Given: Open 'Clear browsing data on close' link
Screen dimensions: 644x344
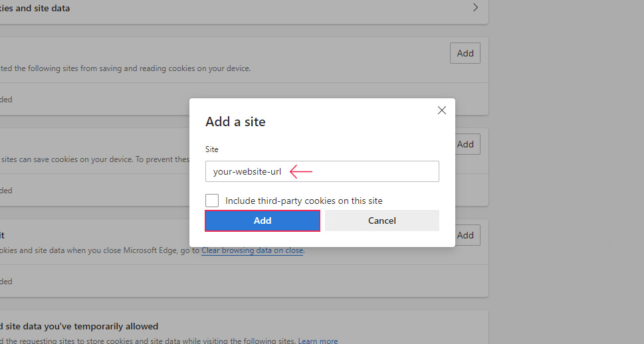Looking at the screenshot, I should 252,251.
